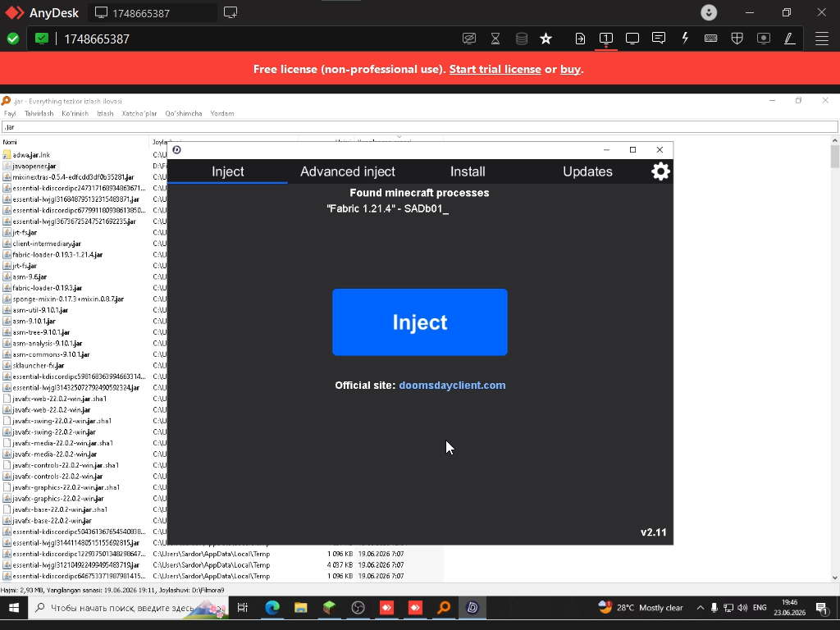Screen dimensions: 840x630
Task: Open remote clock showing 19:46
Action: [x=790, y=608]
